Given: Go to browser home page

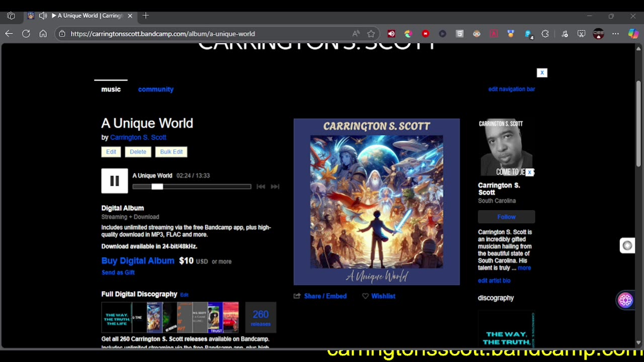Looking at the screenshot, I should [x=43, y=34].
